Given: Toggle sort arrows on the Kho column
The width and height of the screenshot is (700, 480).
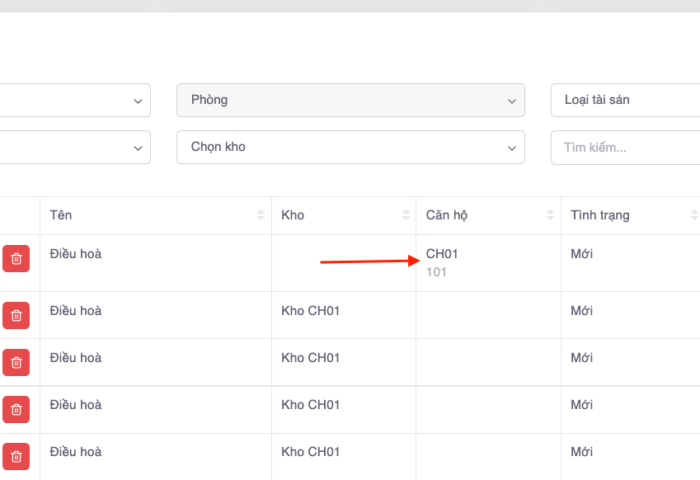Looking at the screenshot, I should (405, 216).
